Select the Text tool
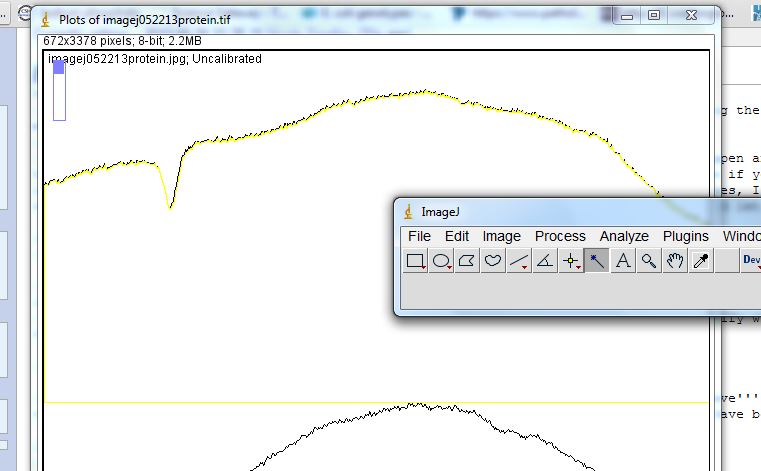The height and width of the screenshot is (471, 761). pyautogui.click(x=623, y=262)
